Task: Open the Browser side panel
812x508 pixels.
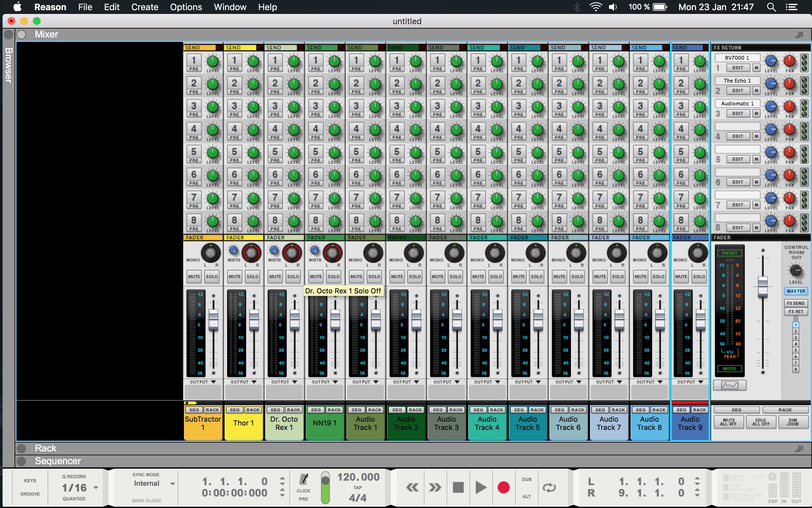Action: [8, 65]
